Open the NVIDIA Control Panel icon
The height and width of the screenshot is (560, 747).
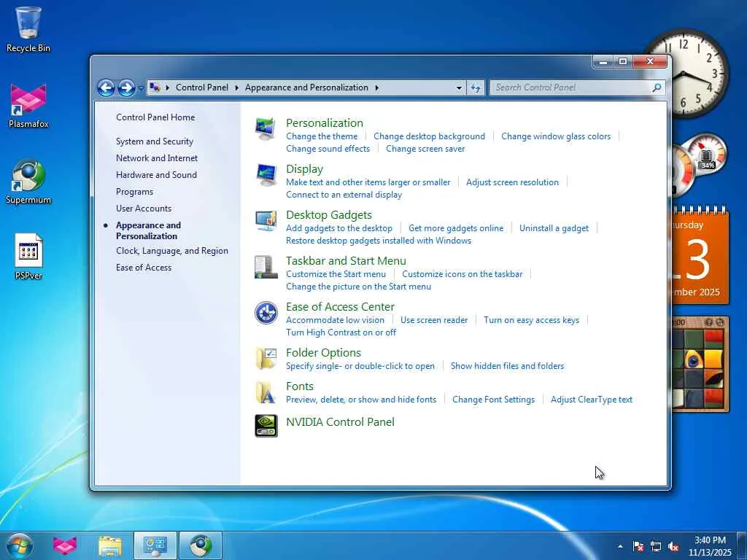pos(266,426)
